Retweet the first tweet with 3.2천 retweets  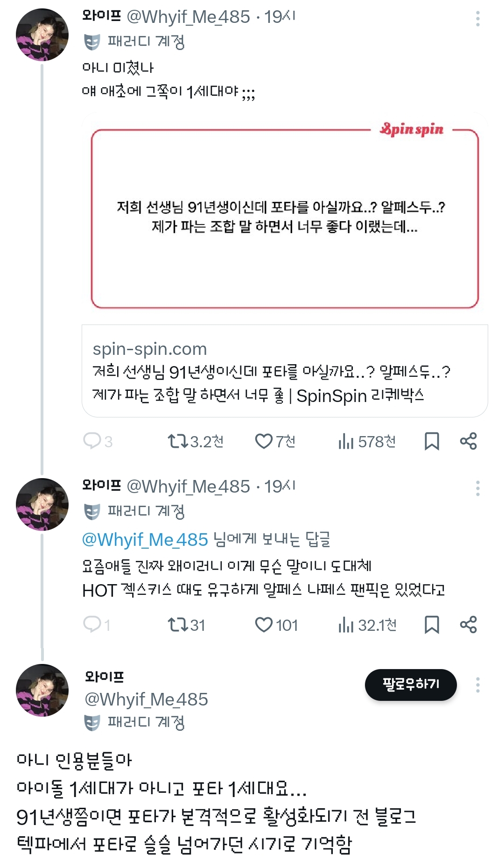(177, 441)
